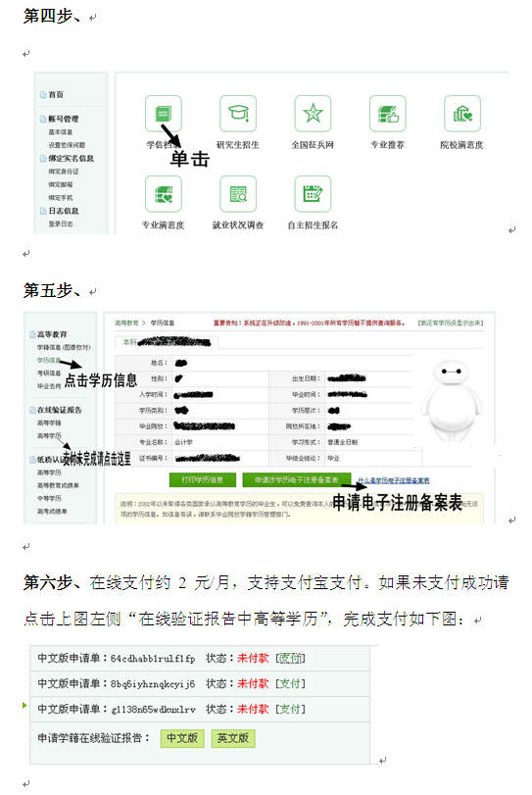Viewport: 532px width, 795px height.
Task: Click the white robot mascot image
Action: click(x=453, y=401)
